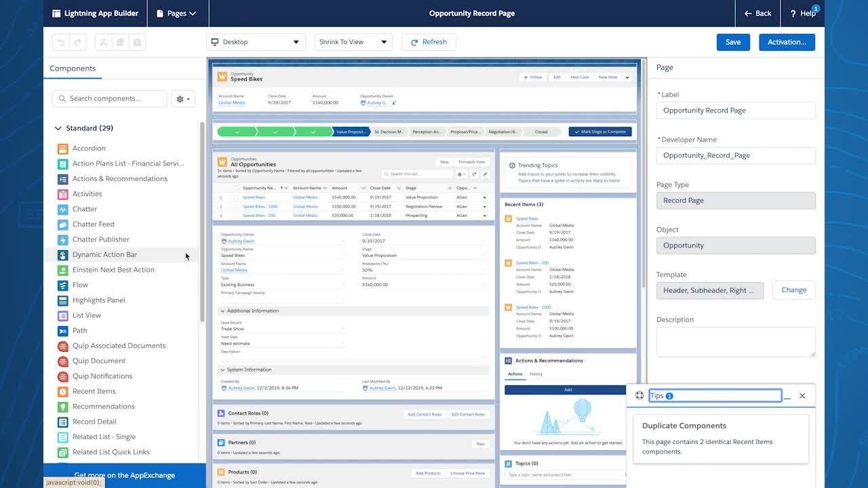Click Lightning App Builder title
Image resolution: width=868 pixels, height=488 pixels.
[x=95, y=14]
